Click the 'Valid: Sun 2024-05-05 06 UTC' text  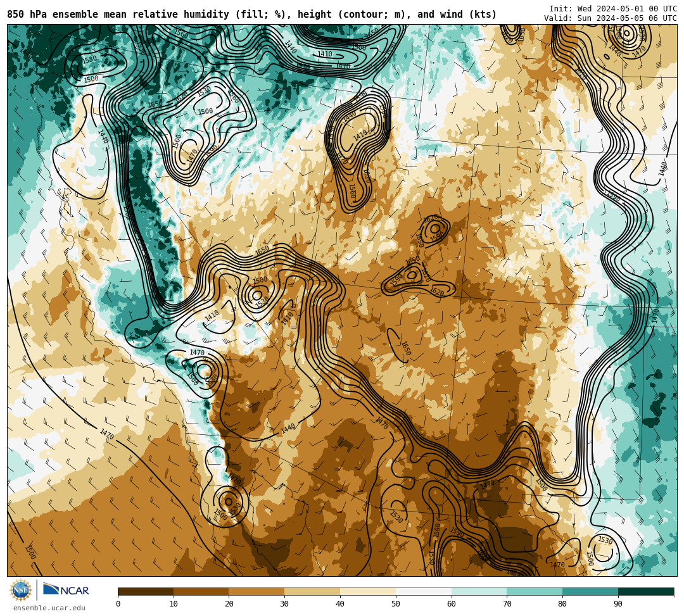point(611,18)
